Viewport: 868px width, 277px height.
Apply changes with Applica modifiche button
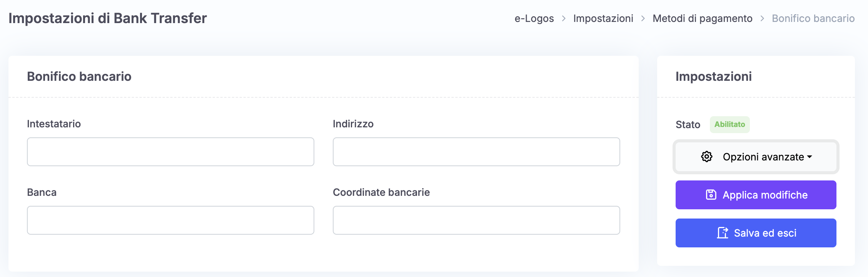[x=756, y=195]
